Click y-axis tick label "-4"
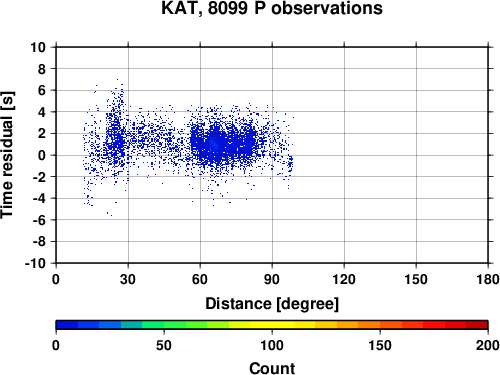 pyautogui.click(x=39, y=198)
